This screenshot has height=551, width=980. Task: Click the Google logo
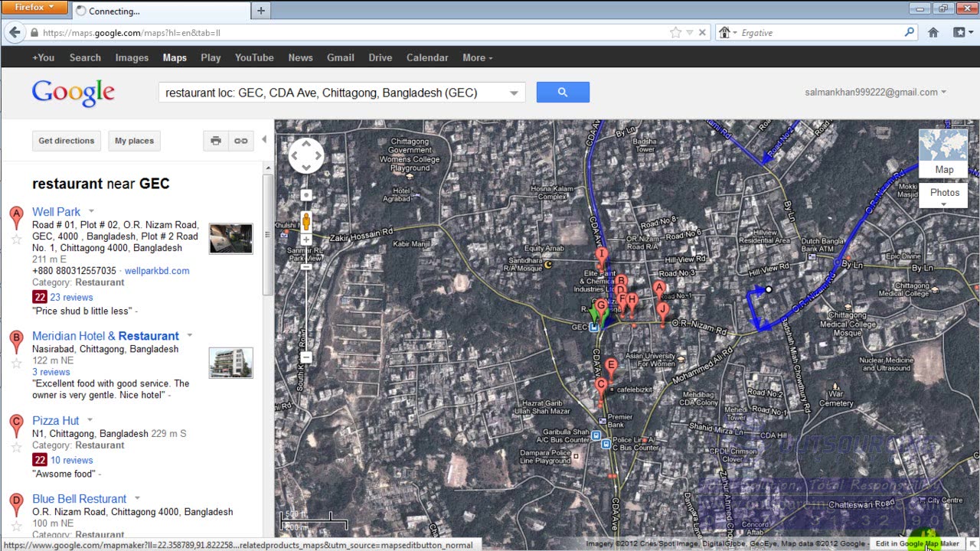pyautogui.click(x=73, y=93)
